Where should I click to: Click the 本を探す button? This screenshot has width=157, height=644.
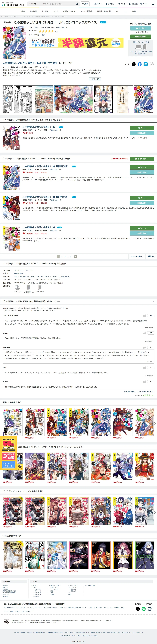pyautogui.click(x=85, y=4)
